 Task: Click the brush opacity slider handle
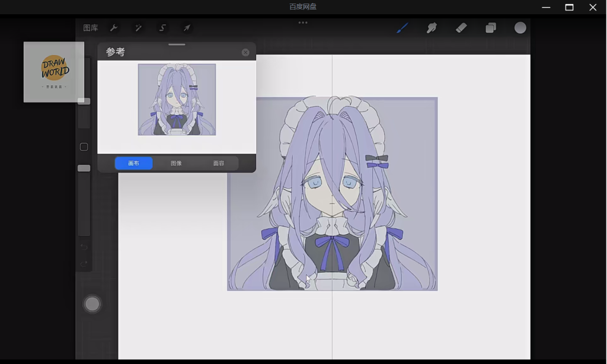[x=84, y=168]
